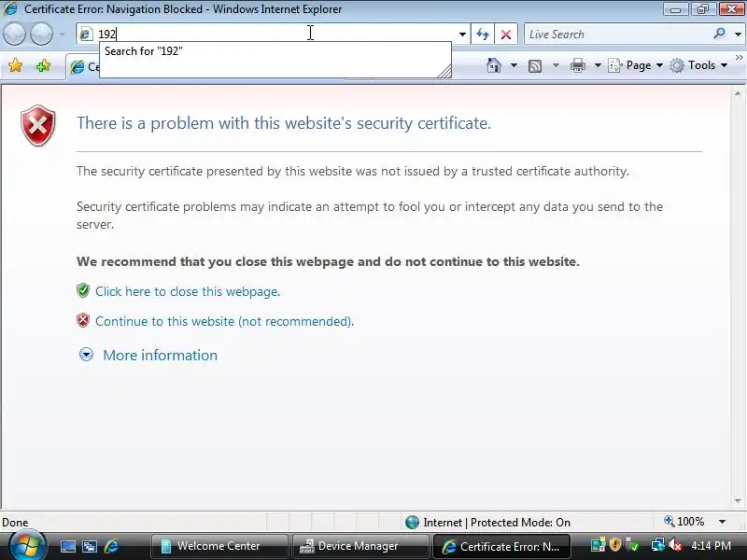
Task: Click the Internet zone globe icon
Action: click(x=412, y=523)
